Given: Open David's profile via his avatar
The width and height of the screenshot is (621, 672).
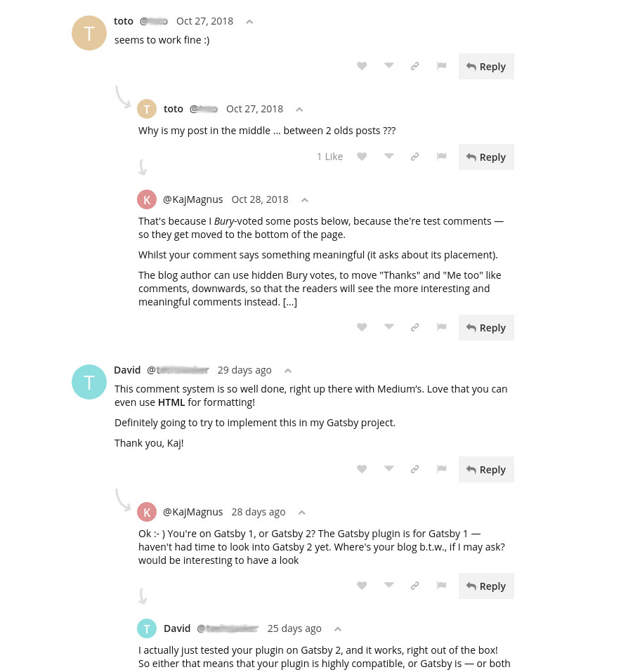Looking at the screenshot, I should click(89, 382).
